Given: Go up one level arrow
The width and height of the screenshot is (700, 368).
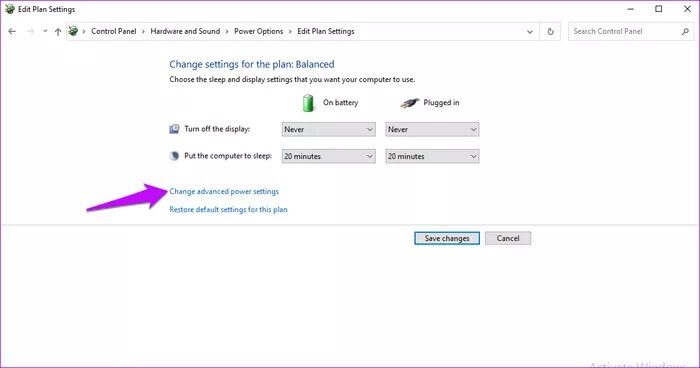Looking at the screenshot, I should pyautogui.click(x=58, y=31).
